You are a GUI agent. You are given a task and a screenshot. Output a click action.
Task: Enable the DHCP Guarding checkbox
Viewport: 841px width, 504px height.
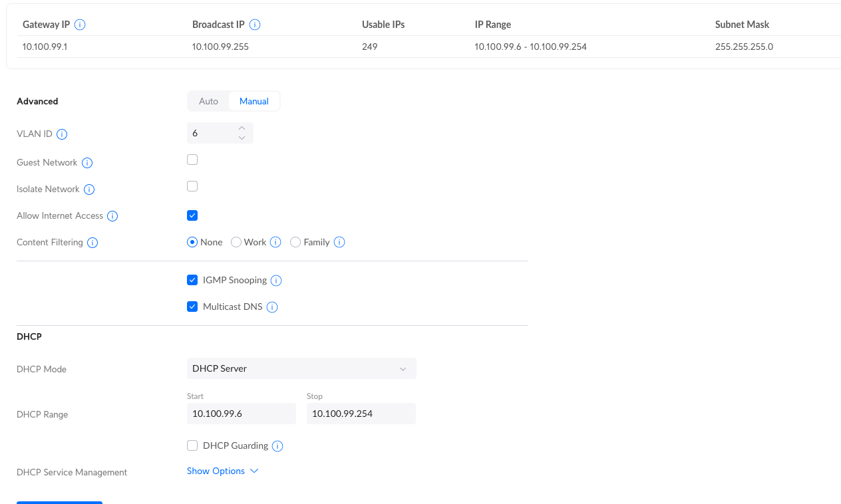pyautogui.click(x=192, y=445)
